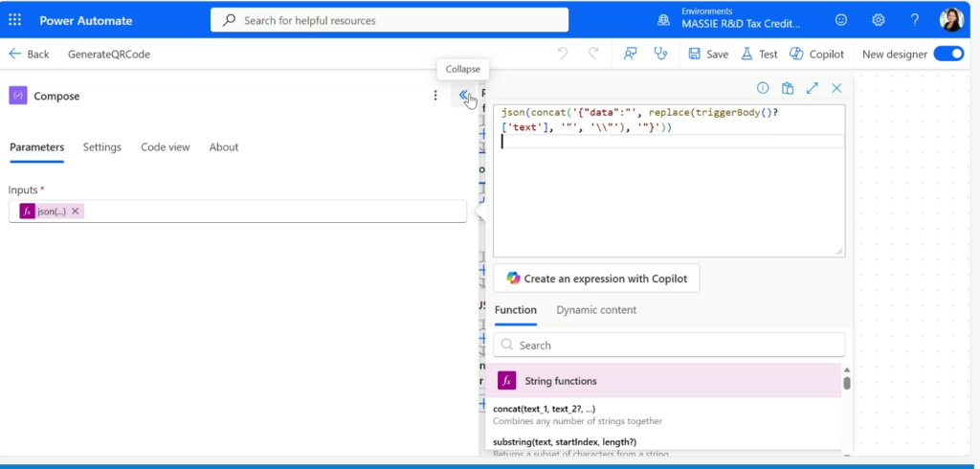Viewport: 980px width, 469px height.
Task: Open the app launcher waffle icon
Action: pos(14,20)
